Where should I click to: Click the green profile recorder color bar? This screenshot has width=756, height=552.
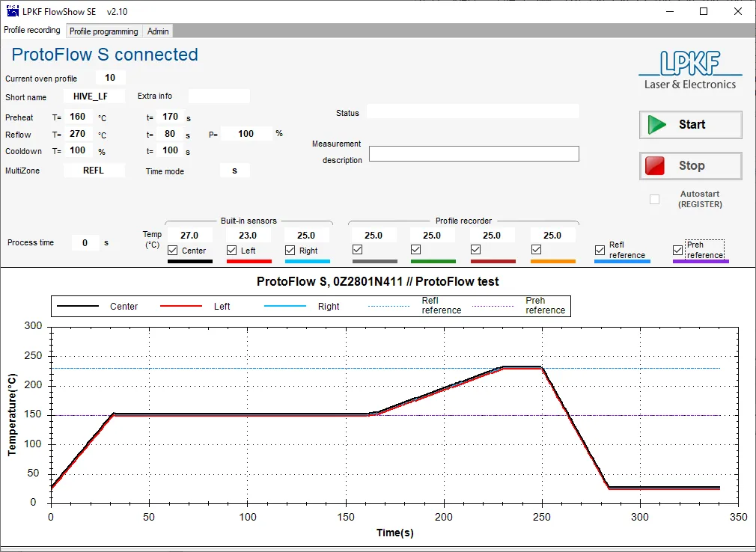[433, 262]
